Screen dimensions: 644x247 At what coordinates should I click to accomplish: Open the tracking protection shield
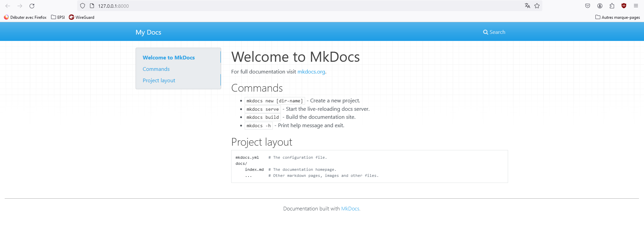click(83, 6)
